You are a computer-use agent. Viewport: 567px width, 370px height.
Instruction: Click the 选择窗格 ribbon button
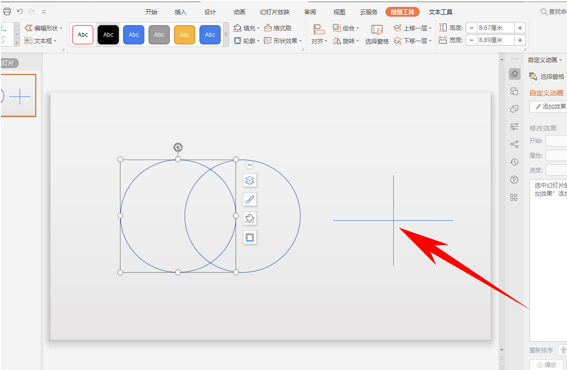[x=377, y=34]
